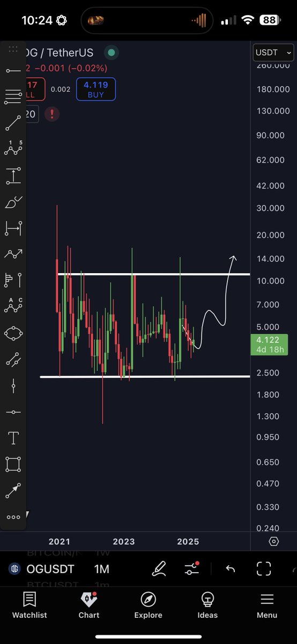
Task: Select the horizontal line tool
Action: point(13,412)
